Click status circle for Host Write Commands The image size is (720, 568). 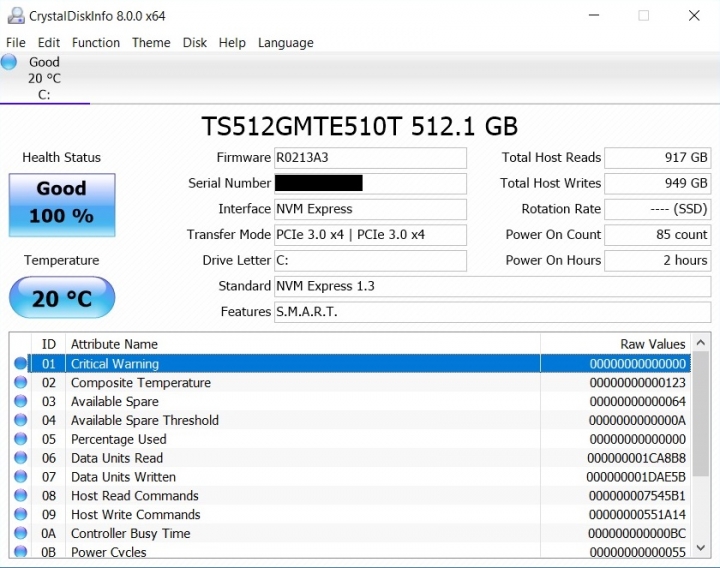click(x=21, y=514)
